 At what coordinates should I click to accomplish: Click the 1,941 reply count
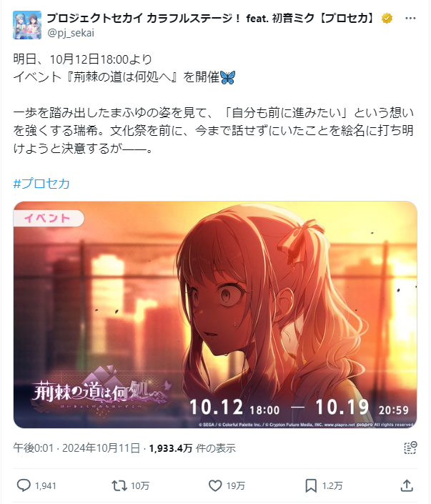pos(45,485)
